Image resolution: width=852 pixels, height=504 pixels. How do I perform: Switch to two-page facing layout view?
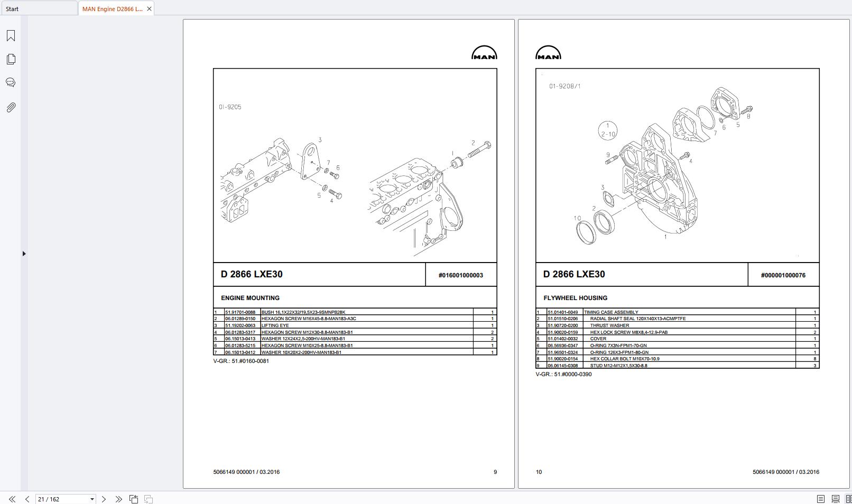click(849, 499)
